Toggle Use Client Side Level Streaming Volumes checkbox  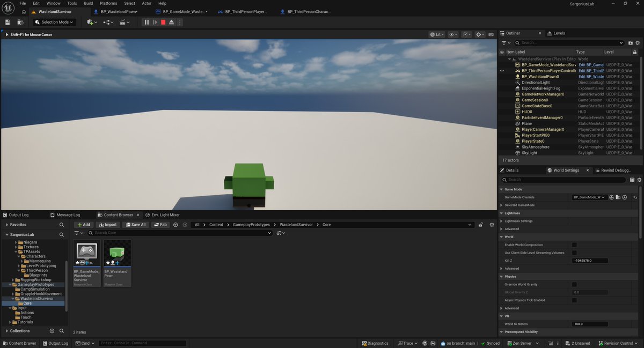(x=574, y=253)
